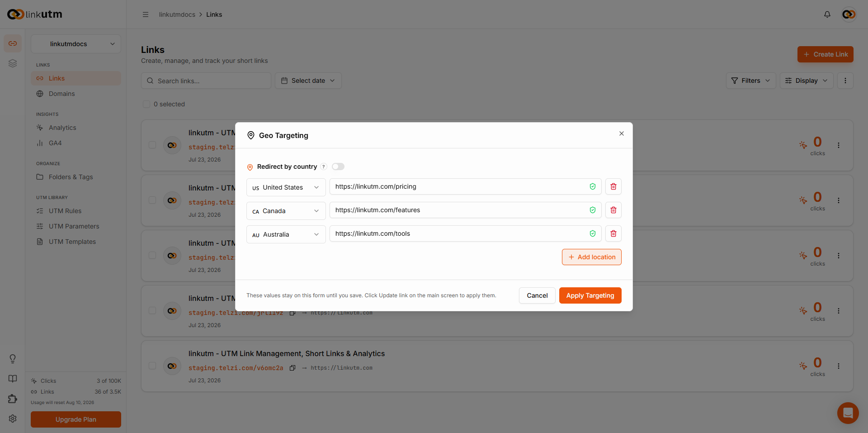Toggle the sidebar hamburger menu
Viewport: 868px width, 433px height.
146,14
